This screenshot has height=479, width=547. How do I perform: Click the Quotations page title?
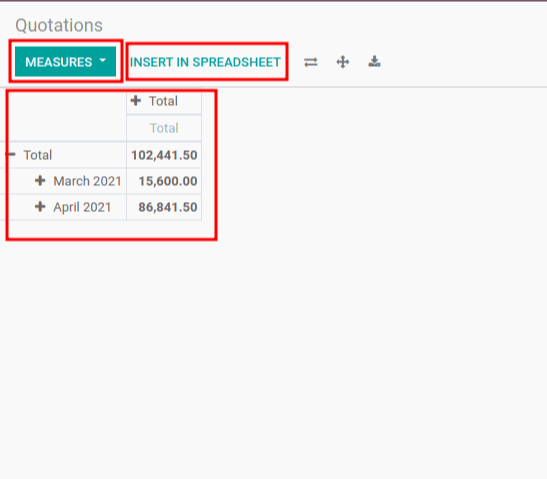coord(59,25)
